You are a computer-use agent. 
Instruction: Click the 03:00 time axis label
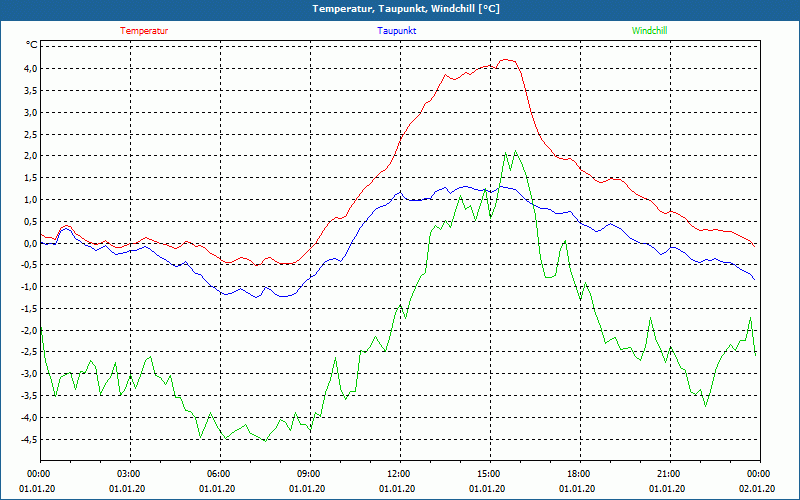130,474
